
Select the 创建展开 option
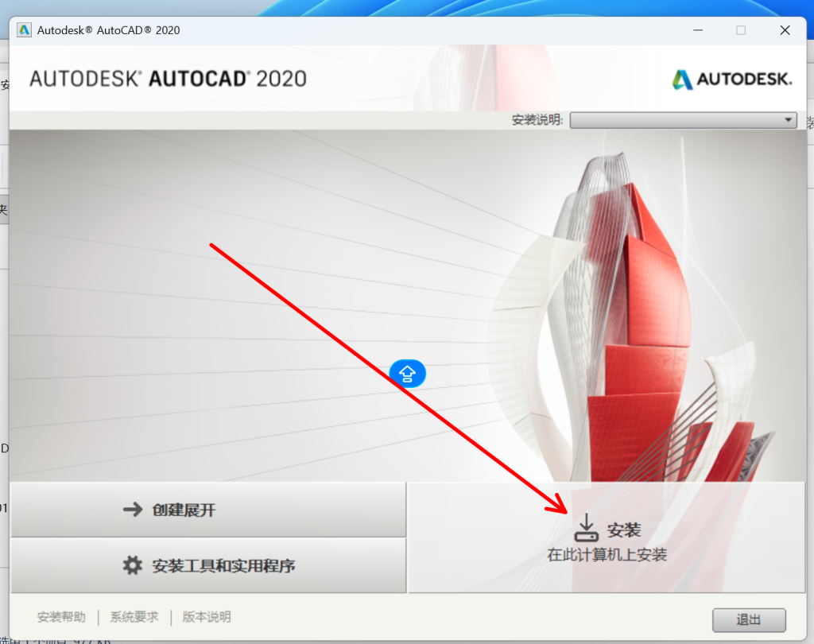click(x=207, y=510)
